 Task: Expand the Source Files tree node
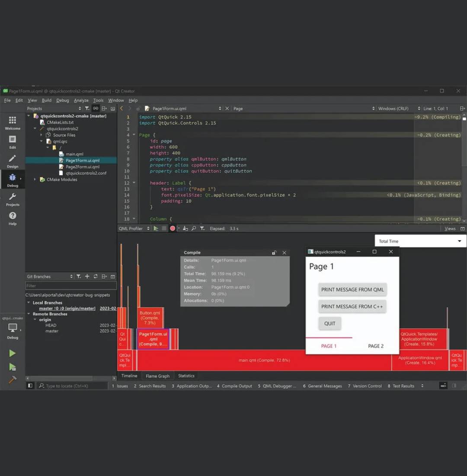tap(42, 135)
